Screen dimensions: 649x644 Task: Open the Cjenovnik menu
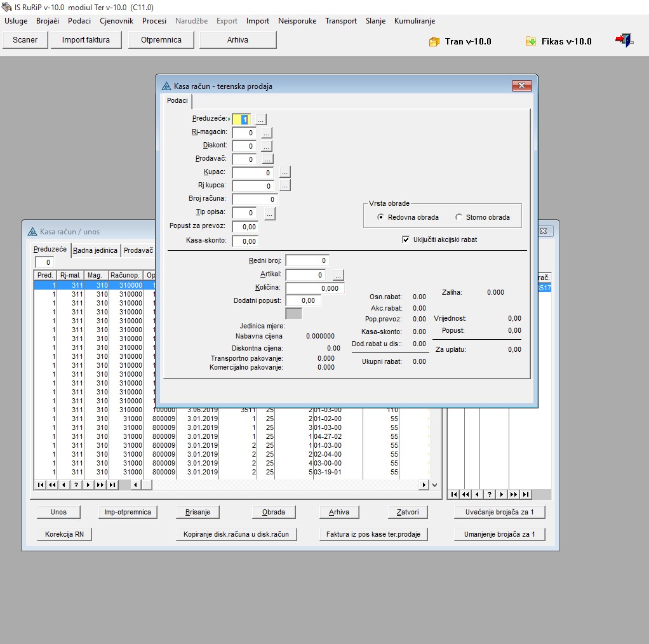(x=116, y=21)
